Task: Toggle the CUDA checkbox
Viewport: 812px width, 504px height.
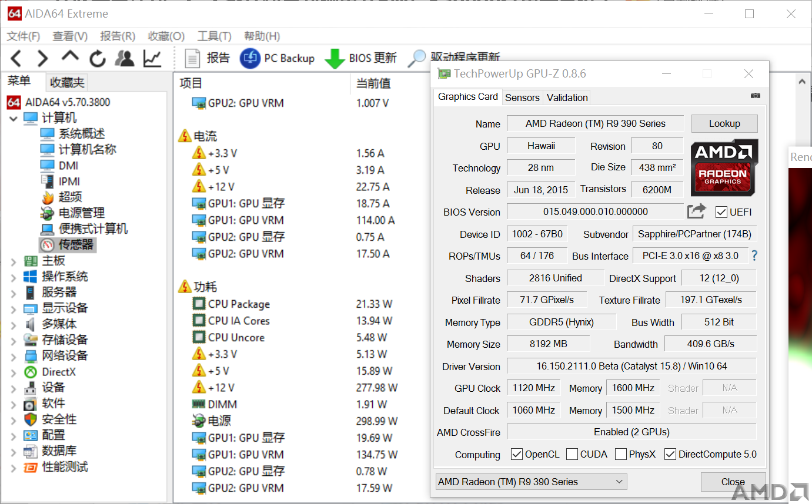Action: coord(572,454)
